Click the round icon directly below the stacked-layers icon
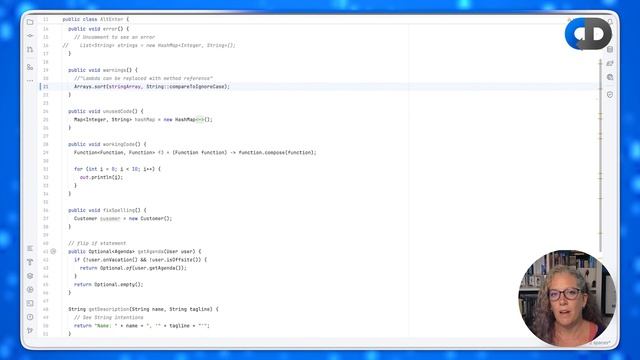Image resolution: width=640 pixels, height=360 pixels. click(30, 290)
